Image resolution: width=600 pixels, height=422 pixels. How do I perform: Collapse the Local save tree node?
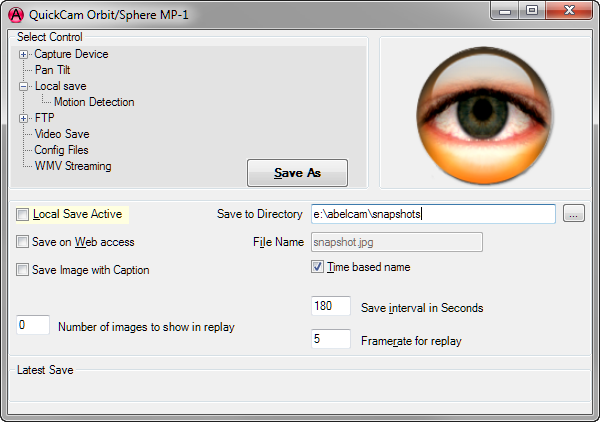click(x=23, y=86)
